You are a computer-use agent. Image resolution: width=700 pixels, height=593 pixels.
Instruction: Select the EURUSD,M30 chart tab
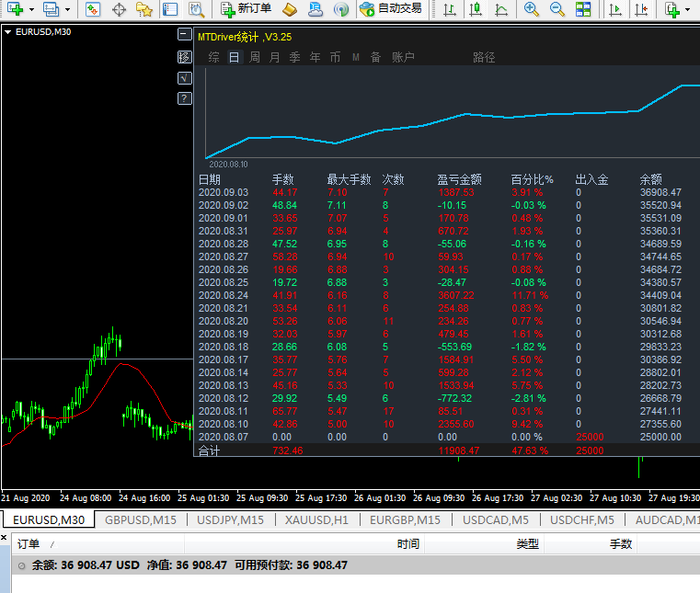click(49, 519)
